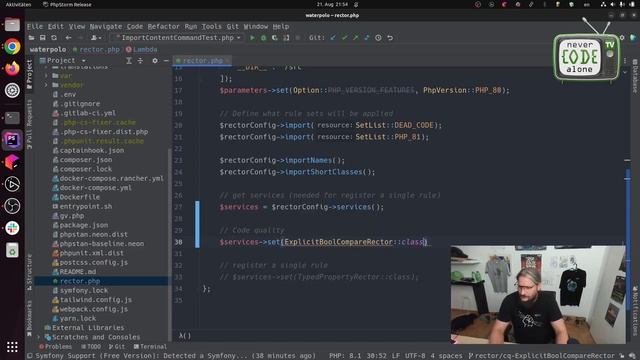Toggle Notifications side tab
This screenshot has width=640, height=360.
(635, 310)
